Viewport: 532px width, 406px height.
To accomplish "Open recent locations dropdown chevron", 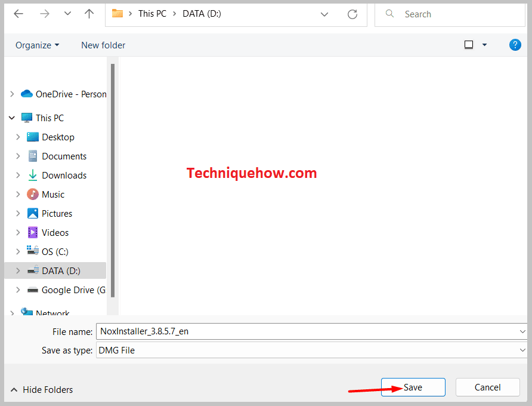I will point(67,14).
